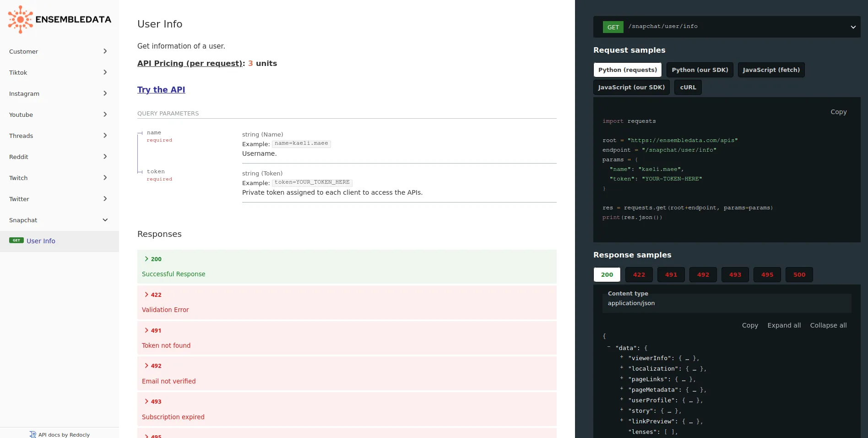Viewport: 868px width, 438px height.
Task: Expand the 491 Token not found response
Action: pos(347,338)
